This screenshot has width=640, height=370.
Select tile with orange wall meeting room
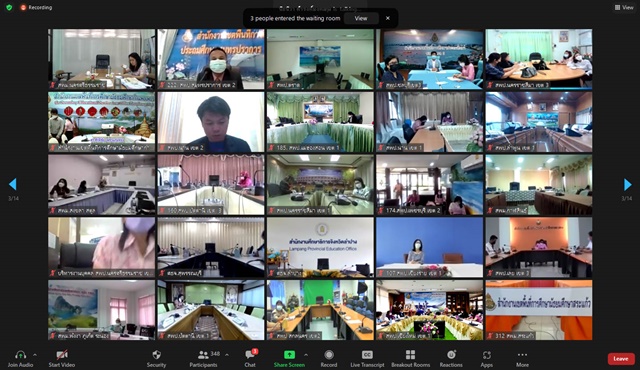(x=539, y=247)
